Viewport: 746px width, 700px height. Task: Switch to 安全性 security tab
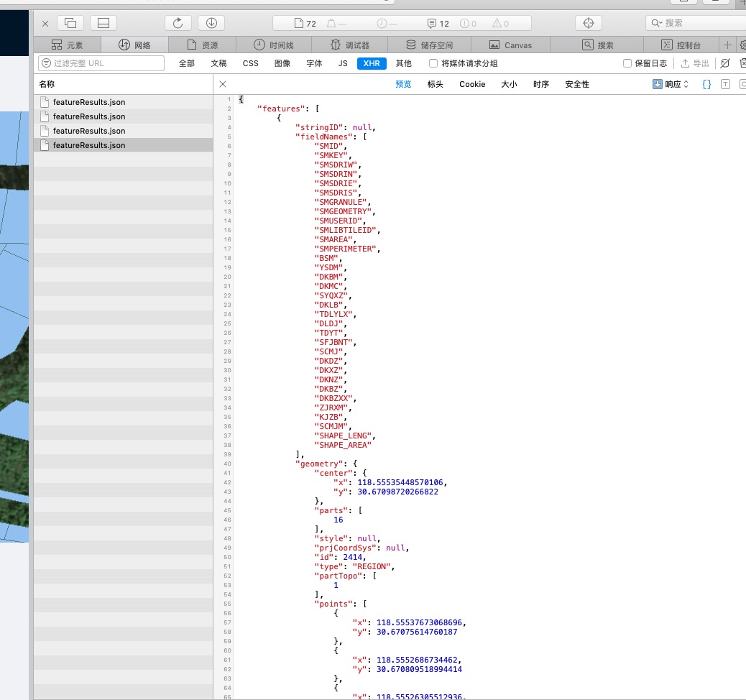pyautogui.click(x=576, y=84)
